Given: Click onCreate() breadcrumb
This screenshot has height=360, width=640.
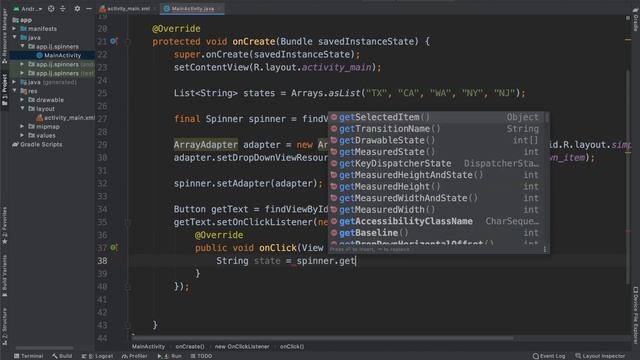Looking at the screenshot, I should (x=190, y=347).
